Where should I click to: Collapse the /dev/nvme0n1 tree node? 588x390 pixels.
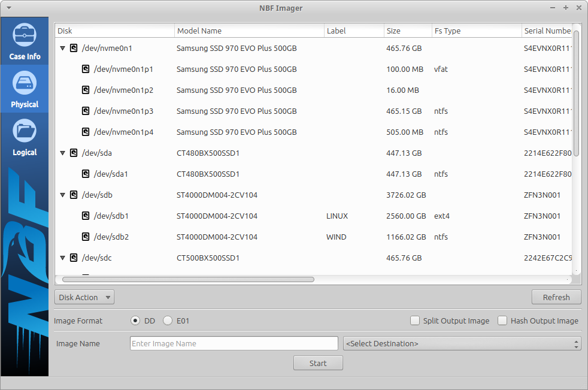pos(62,49)
